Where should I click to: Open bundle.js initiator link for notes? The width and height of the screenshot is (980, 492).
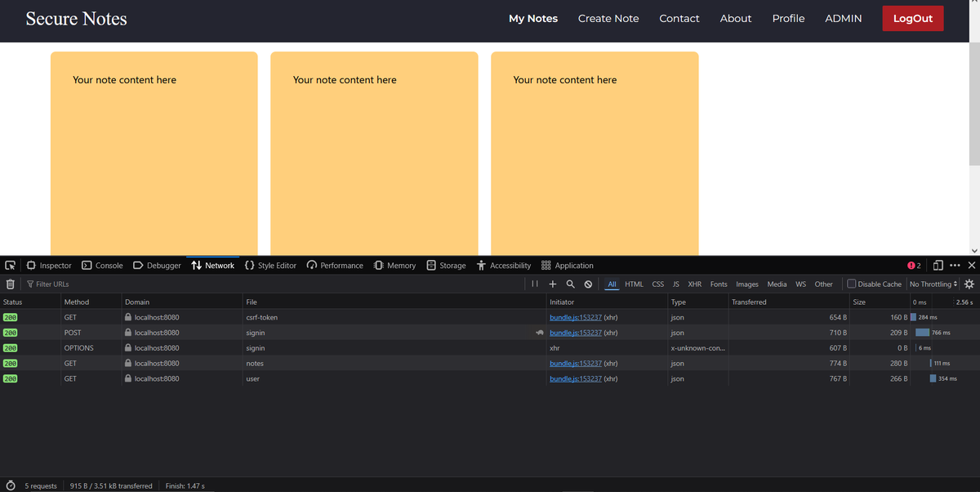coord(576,364)
